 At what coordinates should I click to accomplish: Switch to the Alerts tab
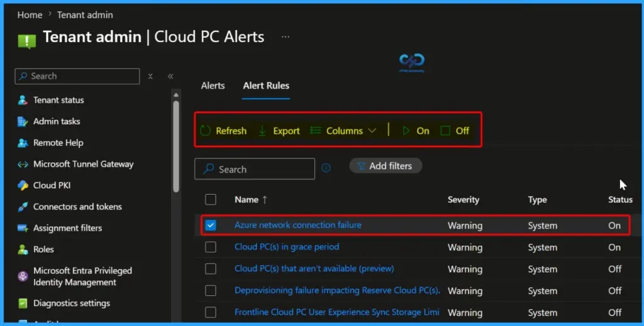213,85
